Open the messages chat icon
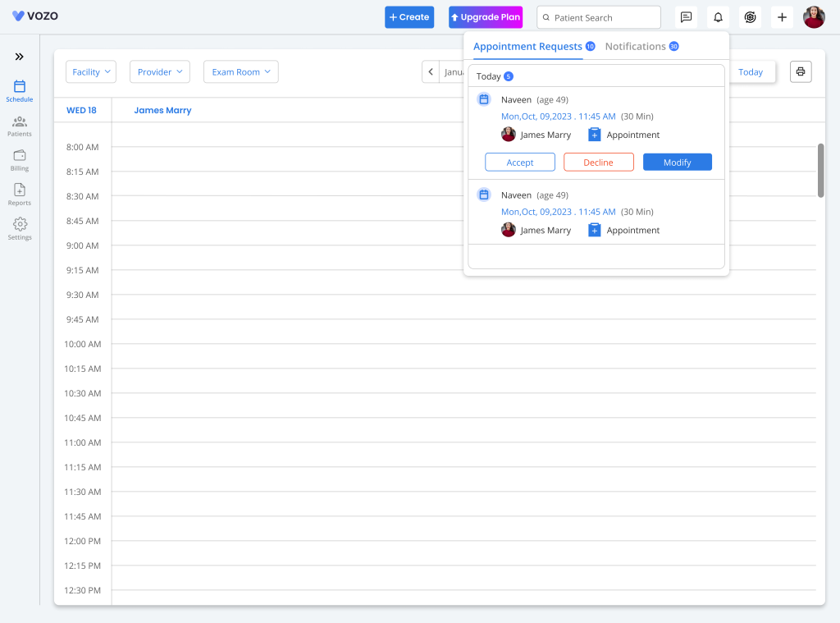This screenshot has width=840, height=623. pyautogui.click(x=686, y=17)
